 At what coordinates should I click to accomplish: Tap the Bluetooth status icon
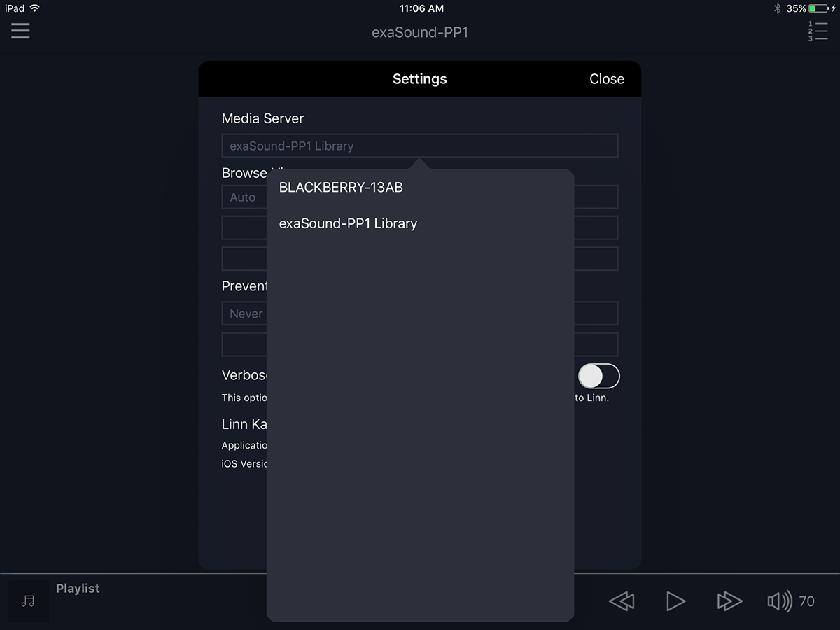(777, 8)
